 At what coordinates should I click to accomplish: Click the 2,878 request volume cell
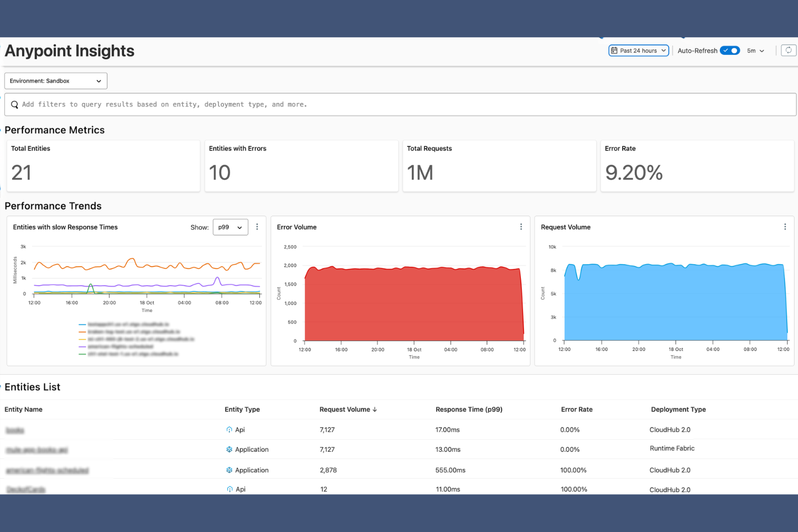(328, 470)
